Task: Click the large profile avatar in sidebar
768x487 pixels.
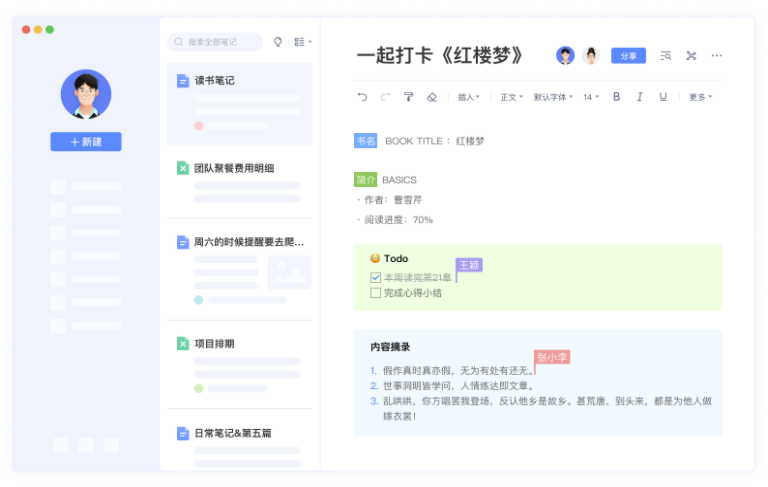Action: (86, 94)
